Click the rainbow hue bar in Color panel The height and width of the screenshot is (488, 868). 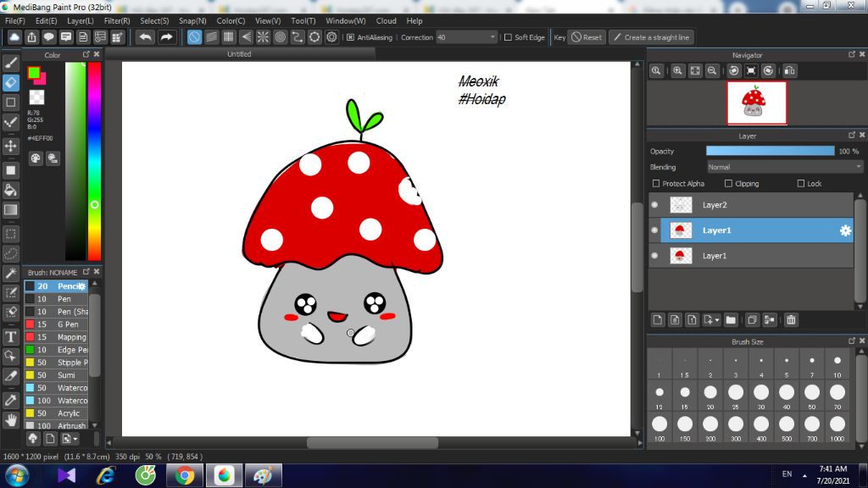click(x=94, y=161)
